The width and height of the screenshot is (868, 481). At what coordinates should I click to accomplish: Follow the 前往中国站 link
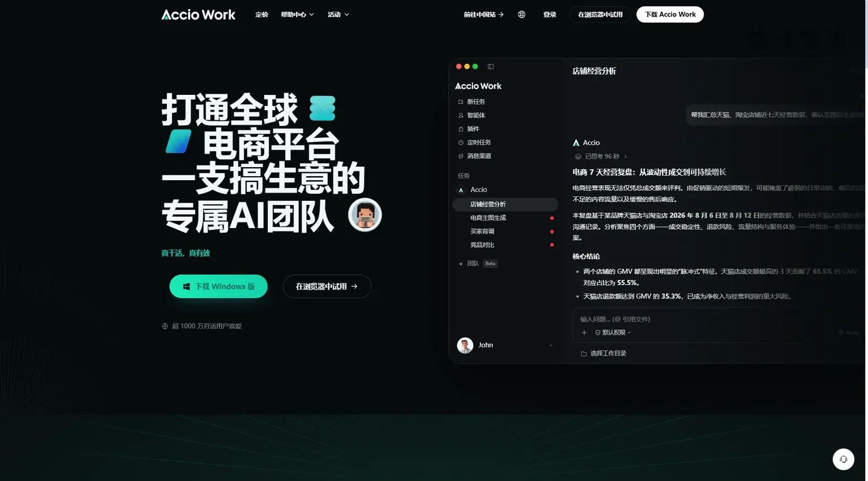pos(484,15)
